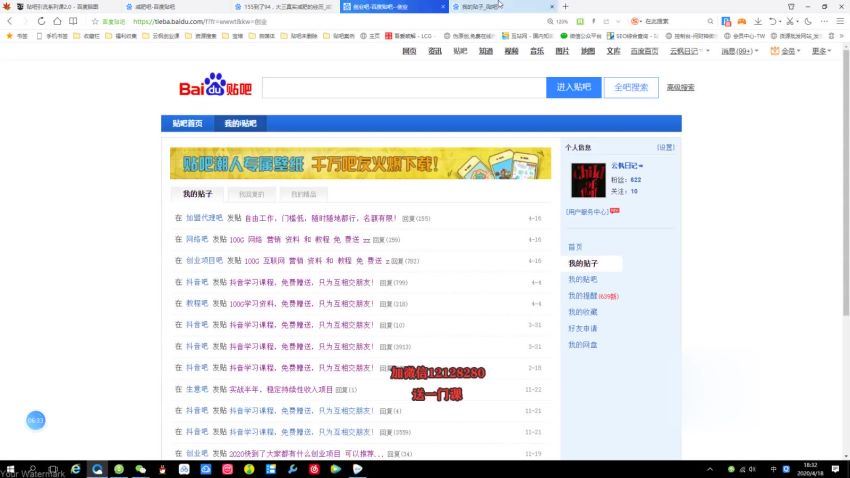Viewport: 850px width, 478px height.
Task: Click the search magnifier in browser search box
Action: point(710,22)
